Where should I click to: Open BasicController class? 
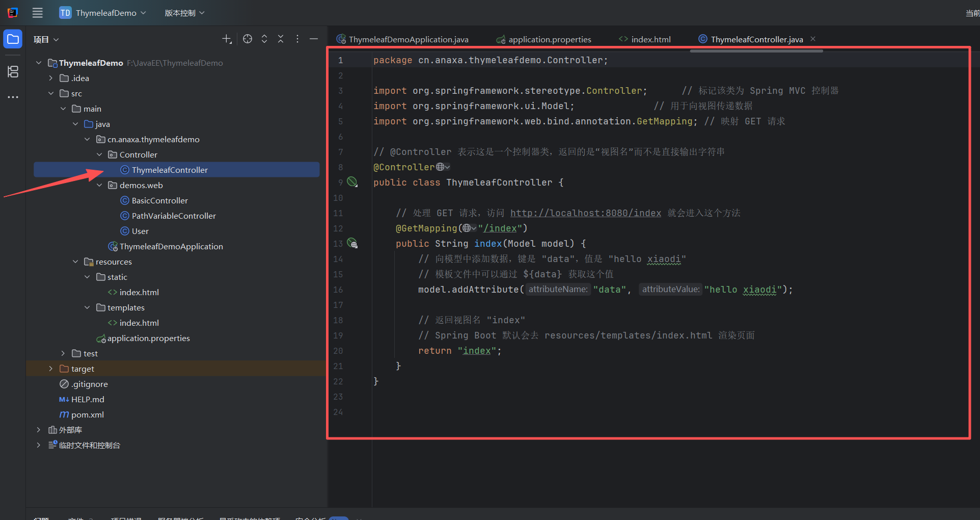pos(154,200)
